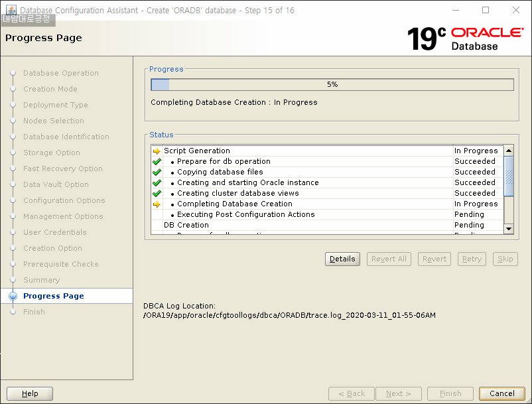Image resolution: width=532 pixels, height=404 pixels.
Task: Select the DB Creation status row
Action: tap(327, 226)
